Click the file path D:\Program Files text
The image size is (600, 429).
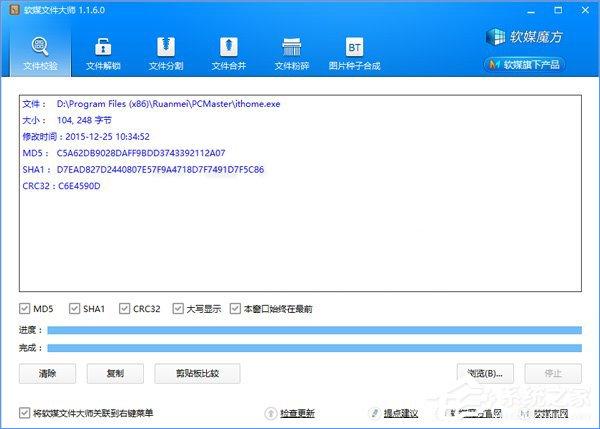[x=168, y=104]
